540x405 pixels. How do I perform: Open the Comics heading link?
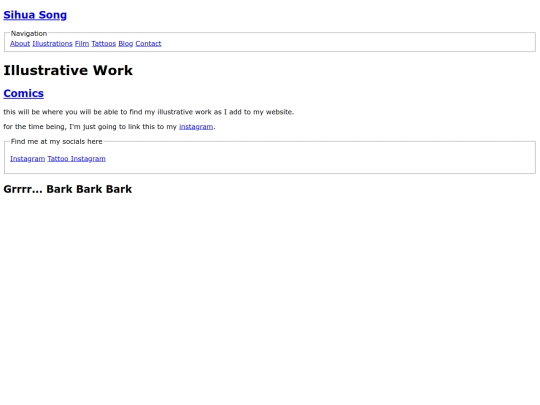[x=23, y=93]
